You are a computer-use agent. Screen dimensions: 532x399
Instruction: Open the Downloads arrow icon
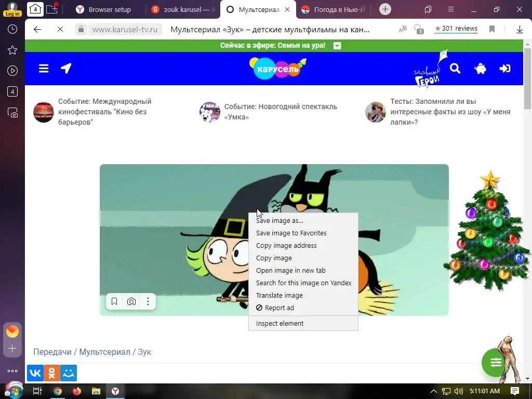click(520, 30)
